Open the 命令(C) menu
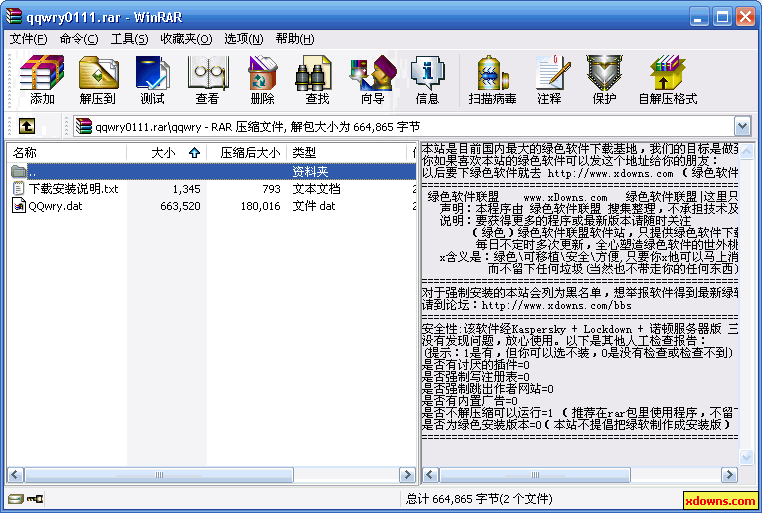The height and width of the screenshot is (513, 762). [79, 39]
